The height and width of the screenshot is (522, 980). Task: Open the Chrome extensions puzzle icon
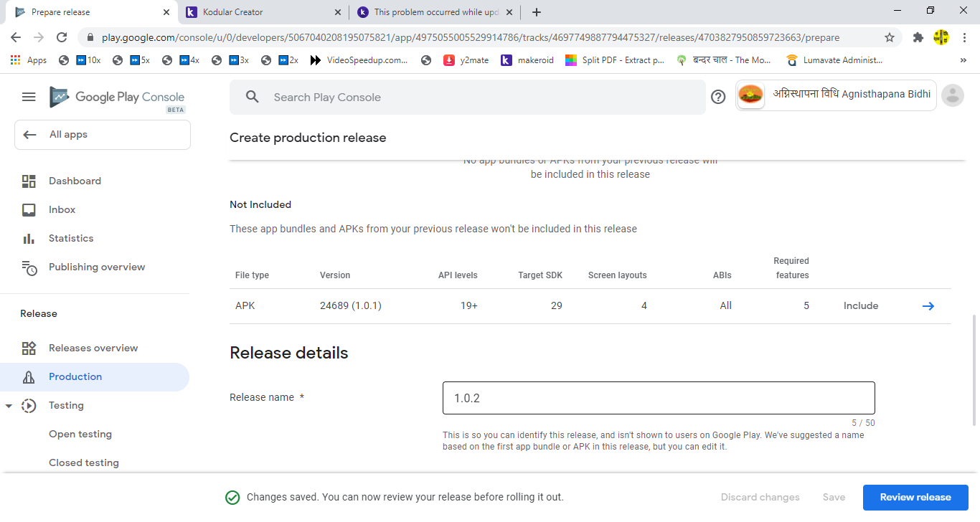918,37
